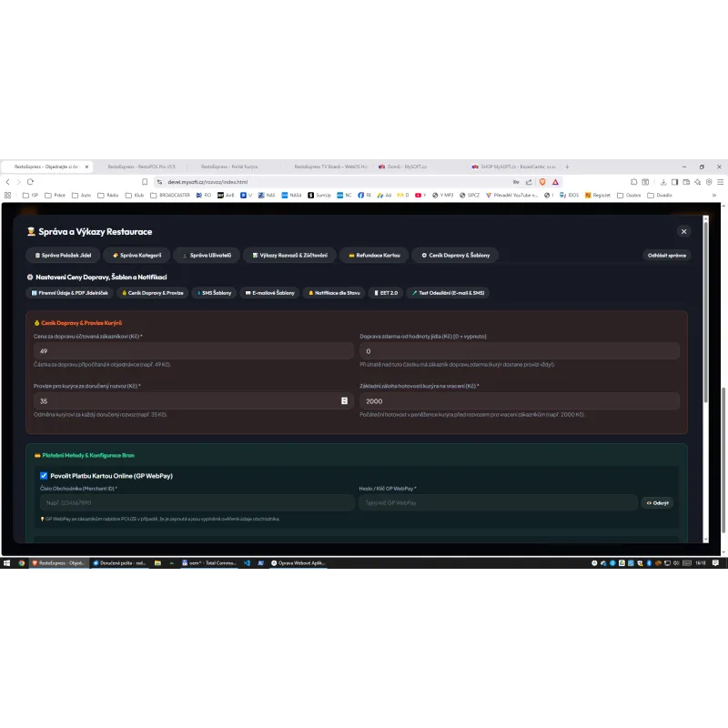Viewport: 728px width, 728px height.
Task: Open Total Commander taskbar item
Action: [x=209, y=562]
